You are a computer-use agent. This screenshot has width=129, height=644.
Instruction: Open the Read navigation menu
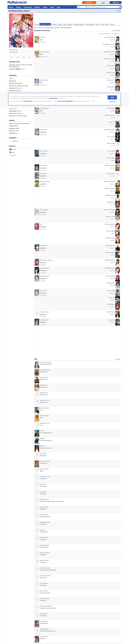click(52, 7)
